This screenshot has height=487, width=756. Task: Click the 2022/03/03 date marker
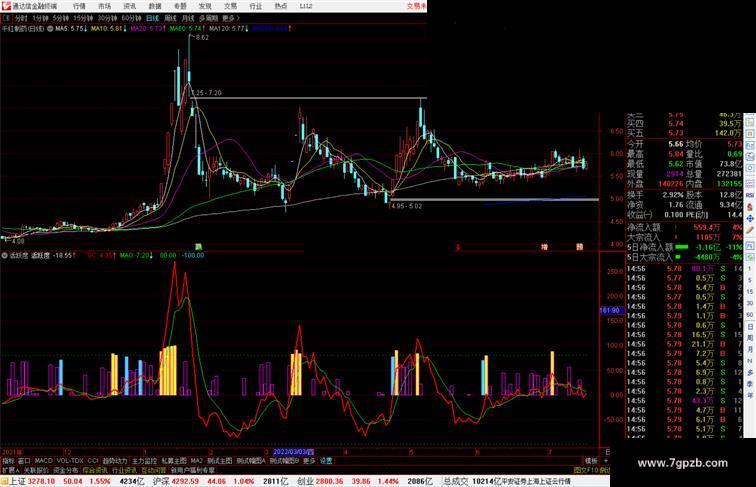click(x=293, y=452)
